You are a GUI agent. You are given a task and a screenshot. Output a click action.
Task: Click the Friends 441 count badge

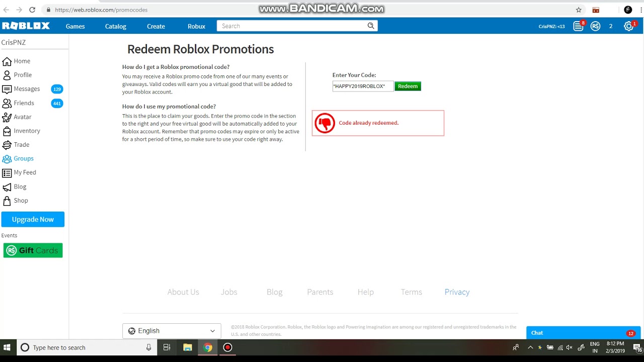pyautogui.click(x=57, y=104)
